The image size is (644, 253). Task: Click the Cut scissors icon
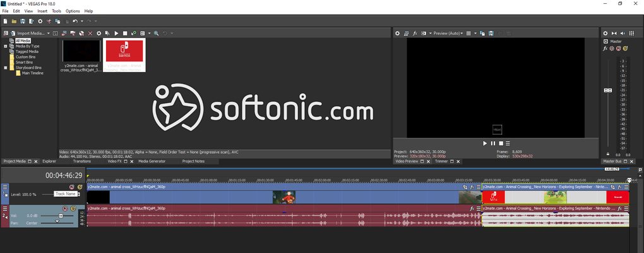[x=49, y=21]
